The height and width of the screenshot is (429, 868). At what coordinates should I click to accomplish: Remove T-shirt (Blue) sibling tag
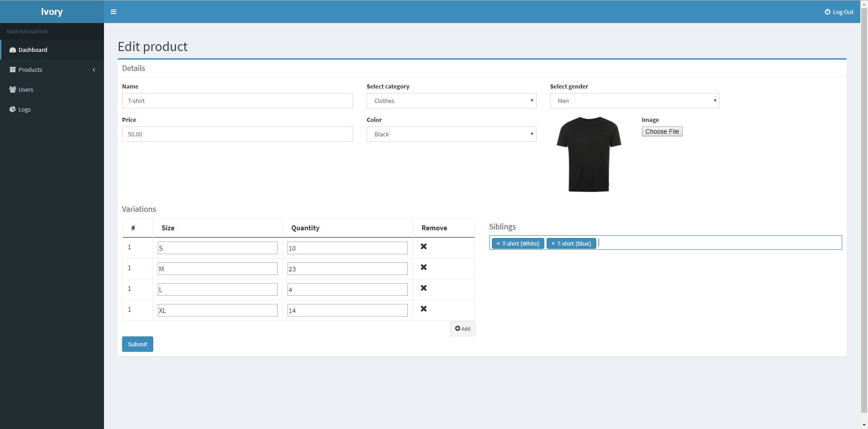pyautogui.click(x=553, y=244)
